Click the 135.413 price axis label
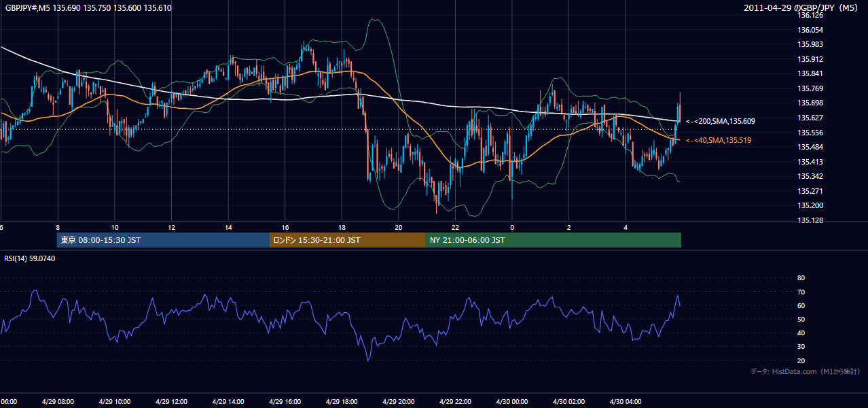The width and height of the screenshot is (868, 408). point(810,162)
